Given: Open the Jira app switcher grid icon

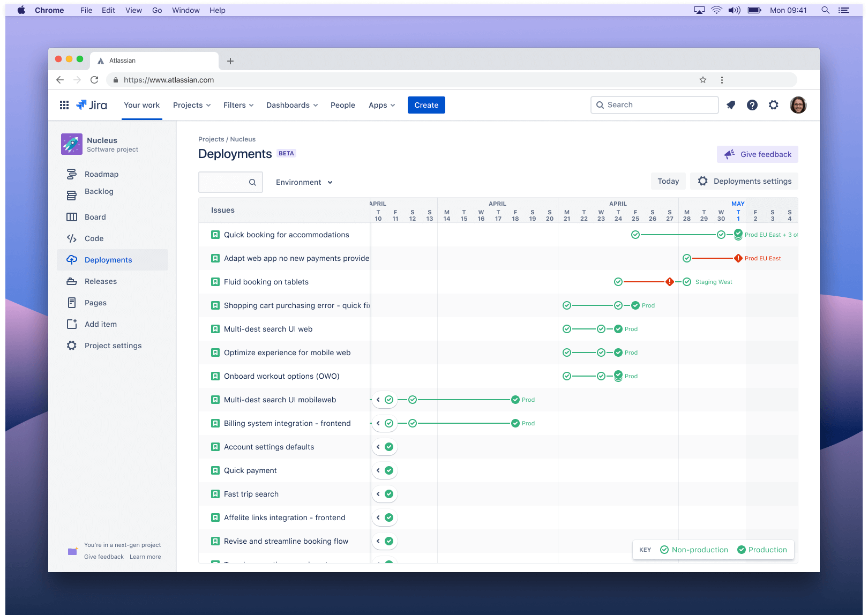Looking at the screenshot, I should click(64, 105).
